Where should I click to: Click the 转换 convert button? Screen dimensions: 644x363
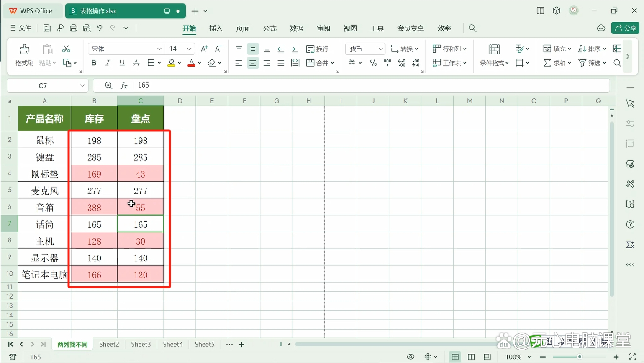[x=404, y=49]
